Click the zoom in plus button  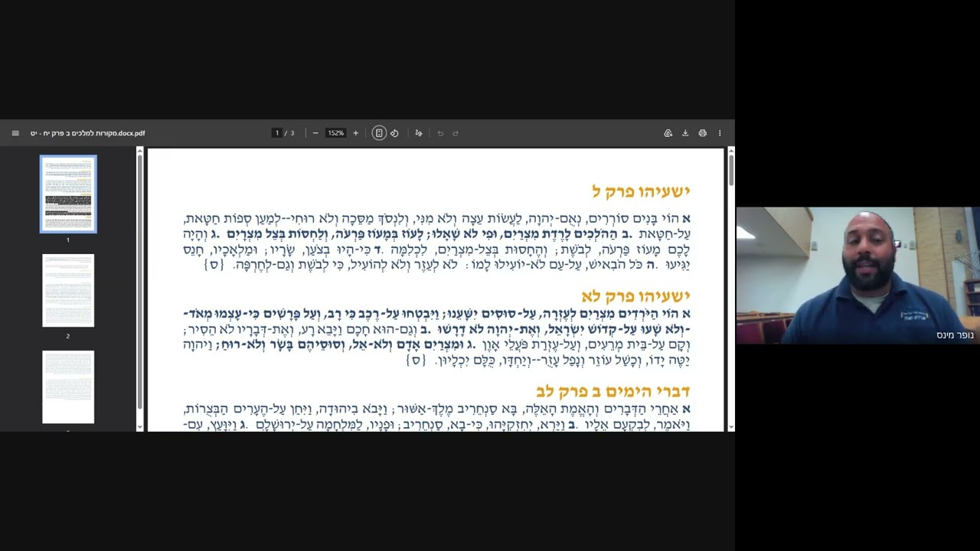click(355, 133)
